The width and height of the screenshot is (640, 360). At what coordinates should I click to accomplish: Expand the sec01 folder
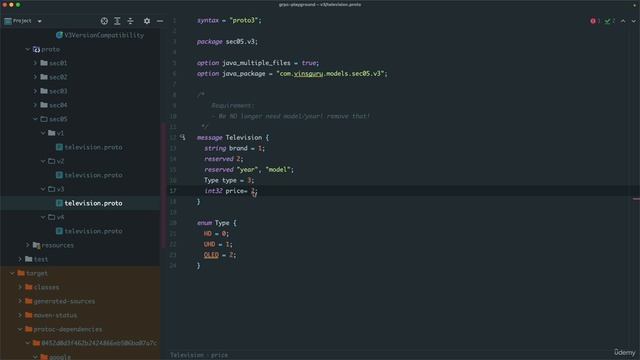[35, 63]
